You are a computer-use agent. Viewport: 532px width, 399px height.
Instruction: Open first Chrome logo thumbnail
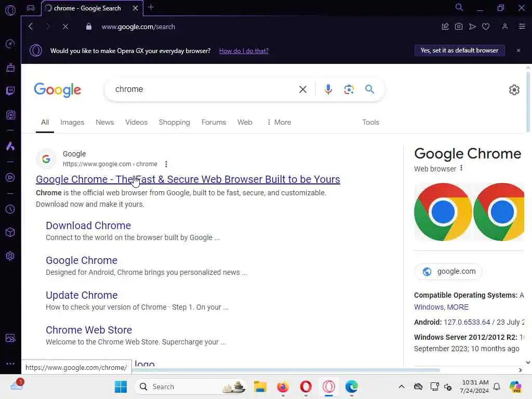(x=443, y=212)
